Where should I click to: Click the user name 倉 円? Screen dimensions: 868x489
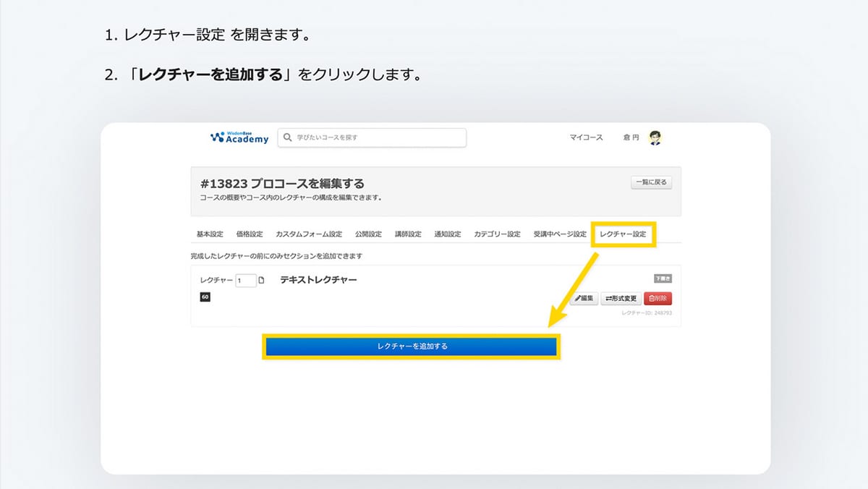click(631, 137)
